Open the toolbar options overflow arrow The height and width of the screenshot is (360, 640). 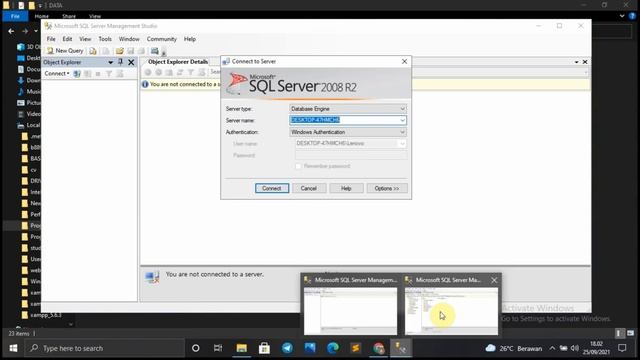click(164, 52)
